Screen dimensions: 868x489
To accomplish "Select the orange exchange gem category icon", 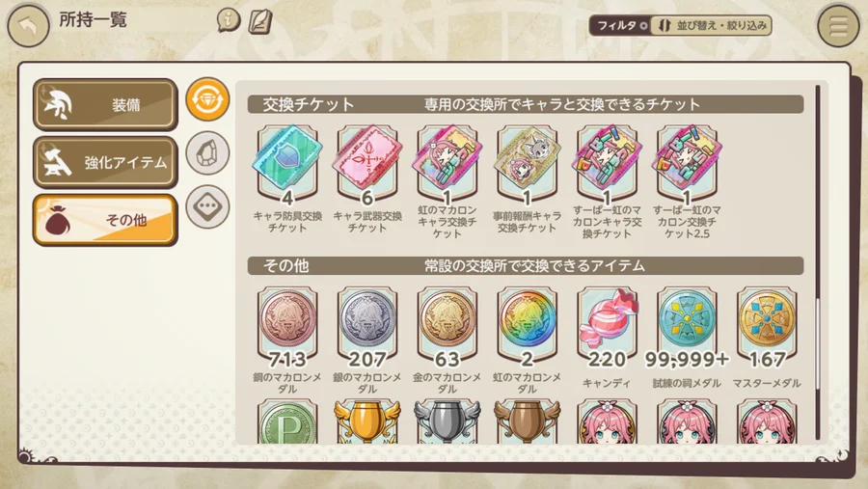I will 207,99.
